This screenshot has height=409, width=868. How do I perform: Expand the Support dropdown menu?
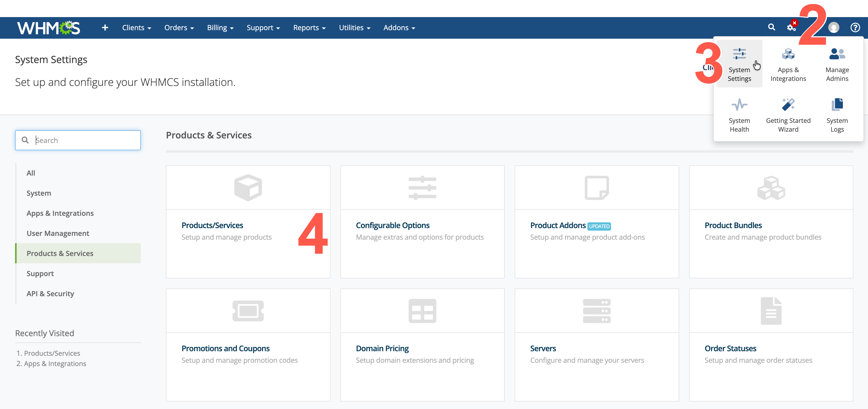pyautogui.click(x=263, y=28)
